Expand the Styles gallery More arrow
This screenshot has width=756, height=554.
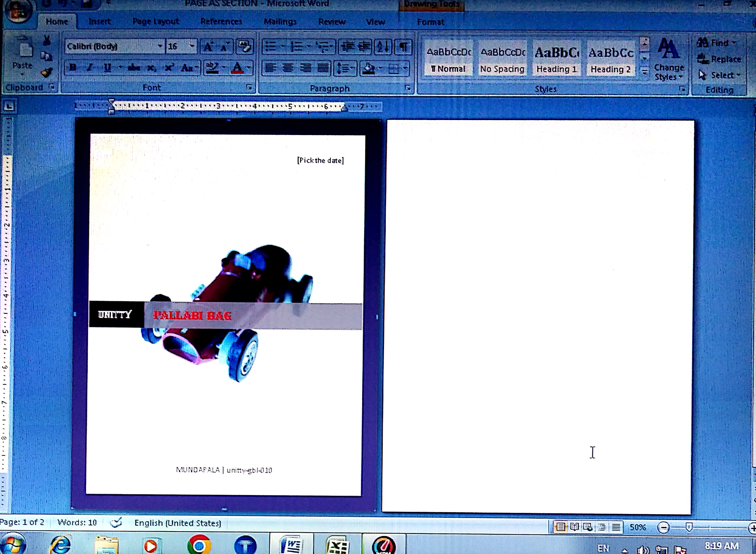(x=644, y=72)
